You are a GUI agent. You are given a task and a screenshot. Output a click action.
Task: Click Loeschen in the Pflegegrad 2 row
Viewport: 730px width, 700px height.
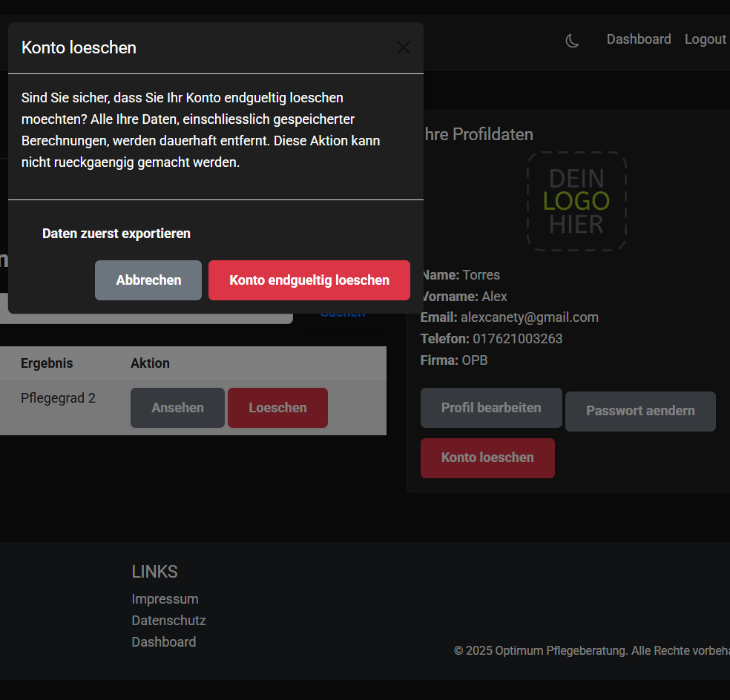[277, 408]
